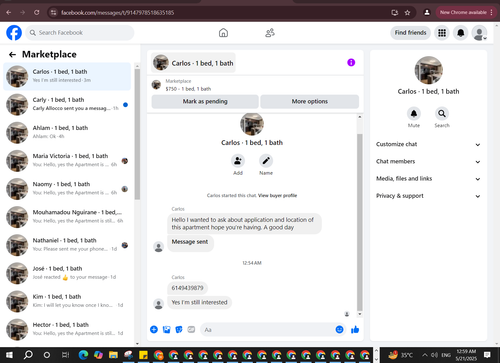Screen dimensions: 500x363
Task: Open Naomy - 1 bed, 1 bath chat
Action: point(67,189)
